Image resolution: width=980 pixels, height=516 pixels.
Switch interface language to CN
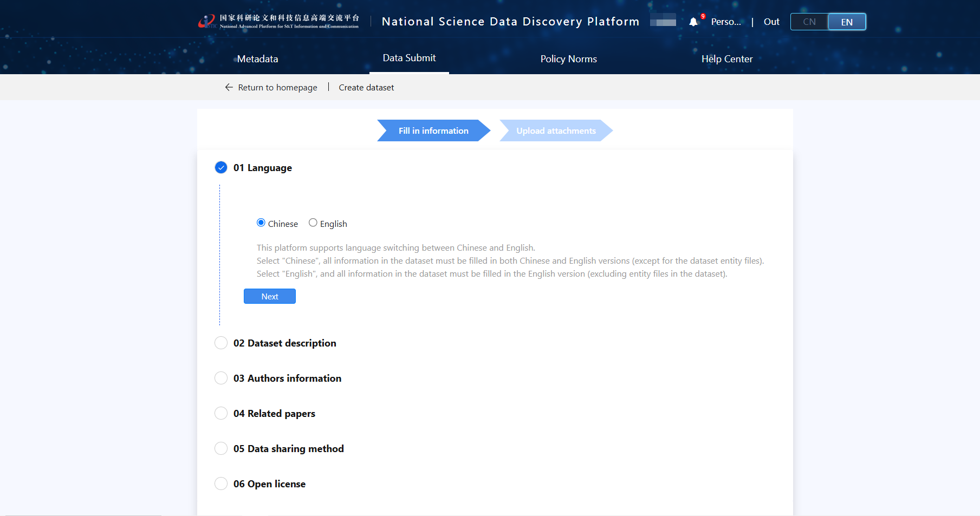tap(809, 22)
